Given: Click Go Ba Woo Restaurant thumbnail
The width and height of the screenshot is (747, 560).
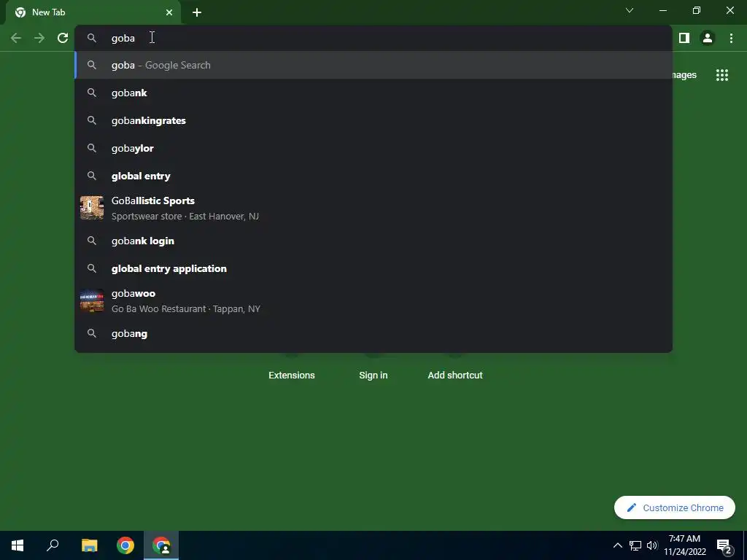Looking at the screenshot, I should 92,300.
